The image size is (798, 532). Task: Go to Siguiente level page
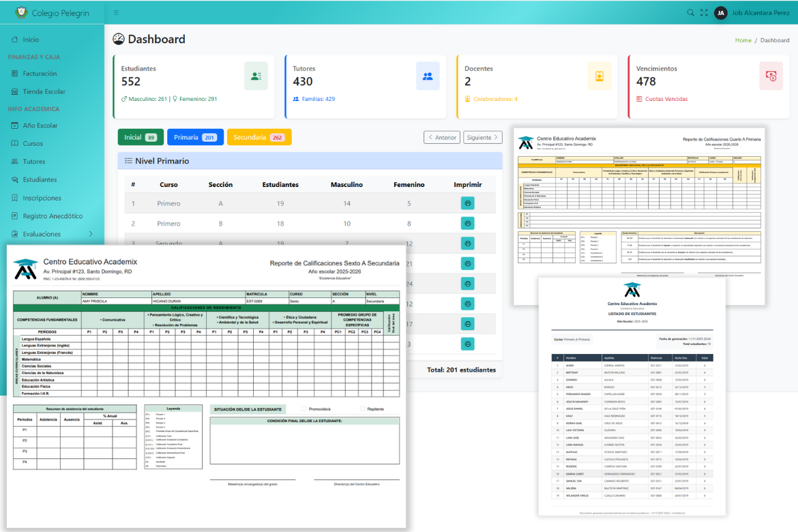[483, 137]
